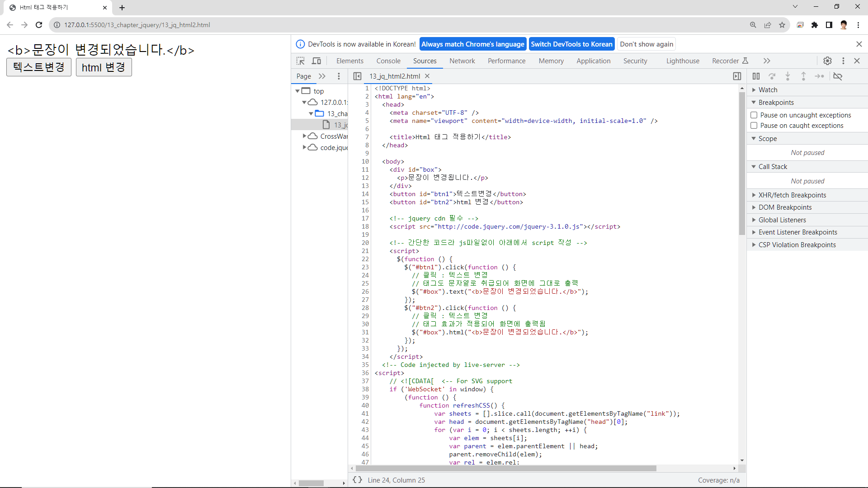Hide the navigator sidebar icon
The width and height of the screenshot is (868, 488).
[x=357, y=76]
